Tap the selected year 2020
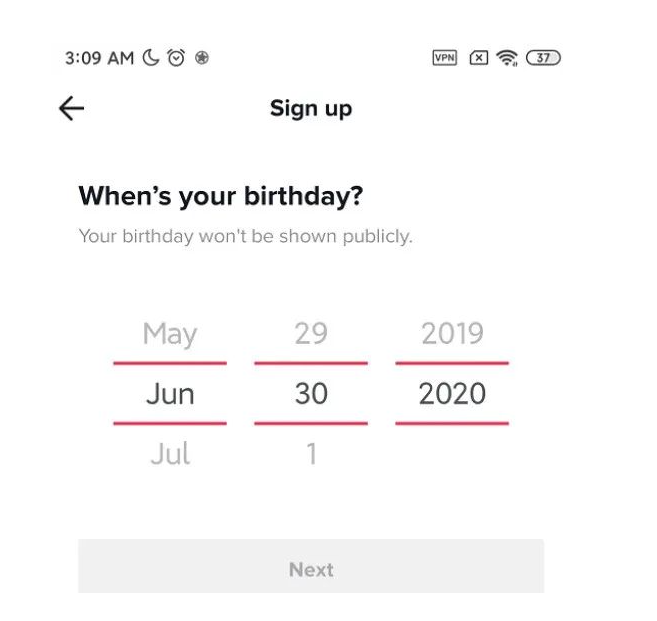This screenshot has height=621, width=657. tap(452, 394)
